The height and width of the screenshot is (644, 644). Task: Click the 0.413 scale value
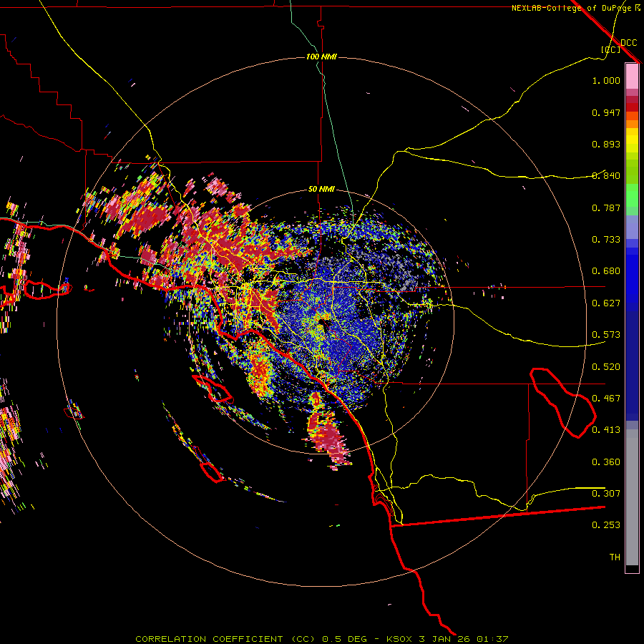pyautogui.click(x=606, y=430)
